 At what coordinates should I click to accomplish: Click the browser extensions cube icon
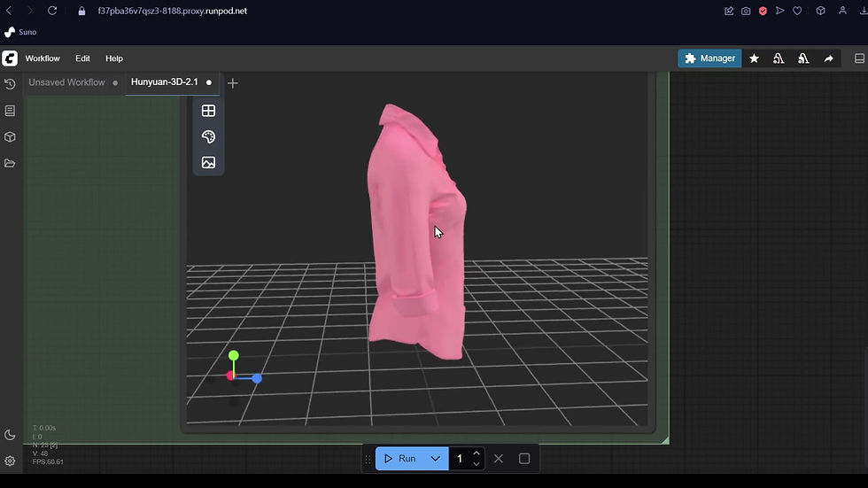pos(820,11)
